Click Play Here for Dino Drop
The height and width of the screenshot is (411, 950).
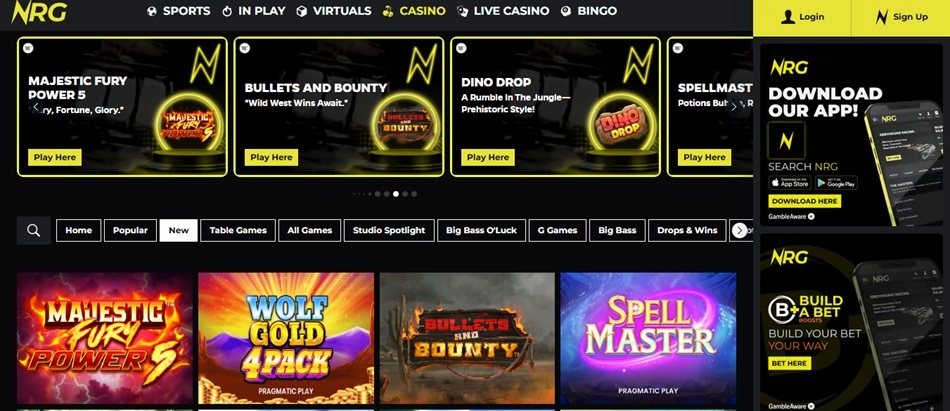tap(488, 157)
